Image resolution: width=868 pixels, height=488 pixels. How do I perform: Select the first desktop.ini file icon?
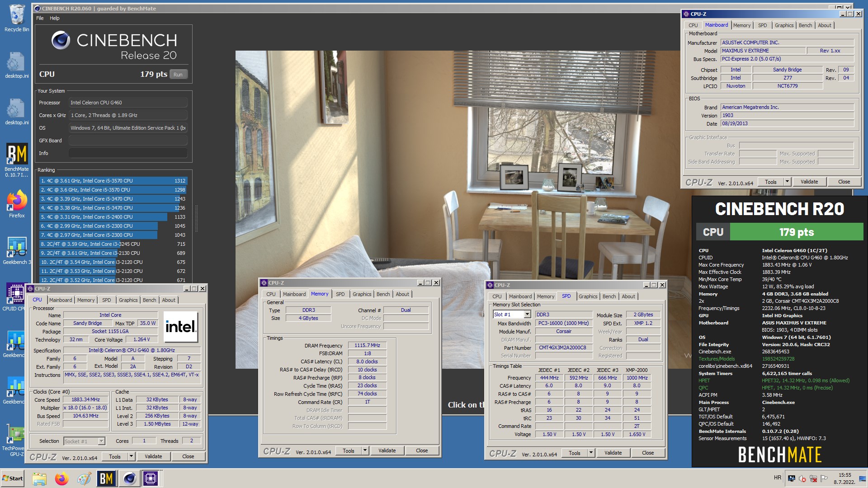(17, 65)
